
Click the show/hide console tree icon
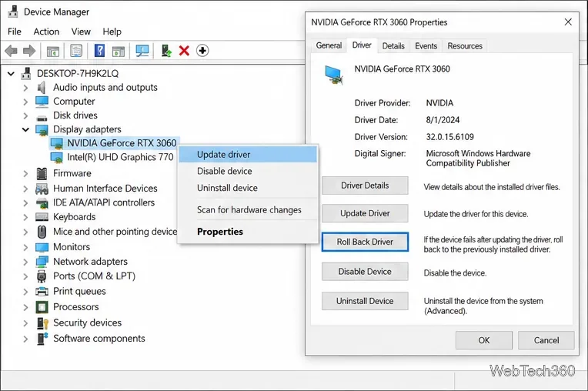click(53, 51)
